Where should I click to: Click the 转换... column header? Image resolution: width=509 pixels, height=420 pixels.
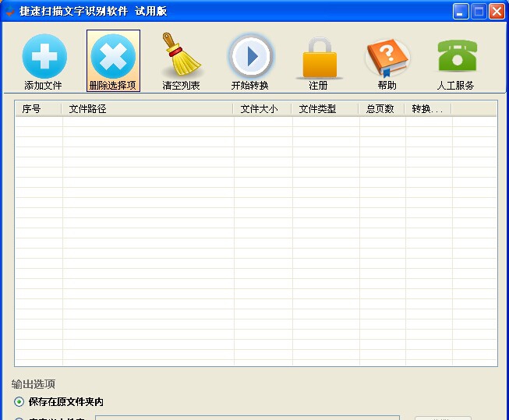tap(428, 109)
